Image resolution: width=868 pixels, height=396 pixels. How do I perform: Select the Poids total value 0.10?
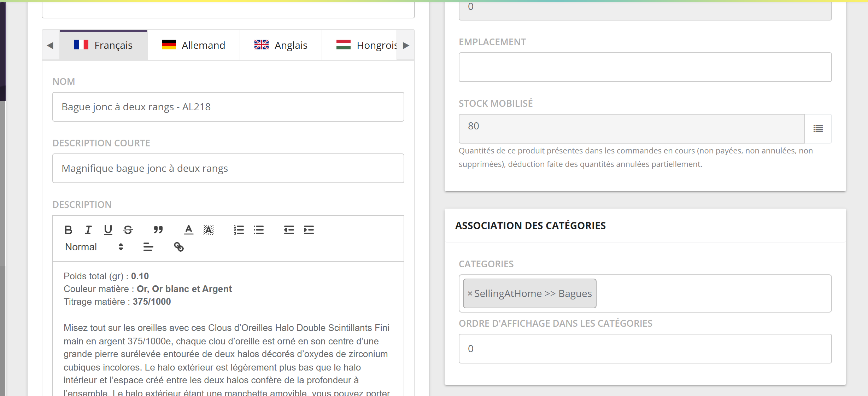140,276
